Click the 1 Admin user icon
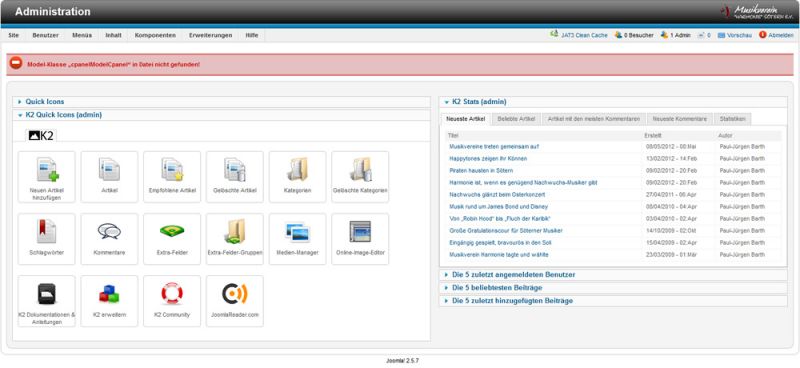The image size is (800, 368). 664,35
